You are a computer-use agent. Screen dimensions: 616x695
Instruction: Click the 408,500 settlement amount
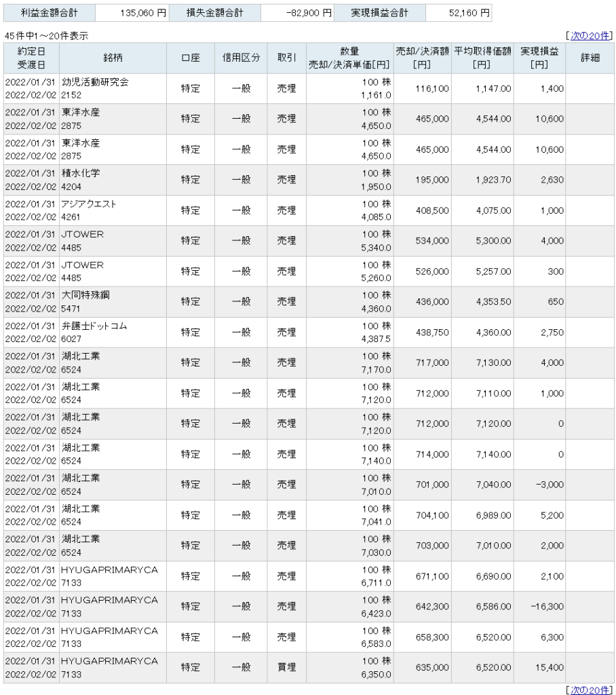point(432,210)
